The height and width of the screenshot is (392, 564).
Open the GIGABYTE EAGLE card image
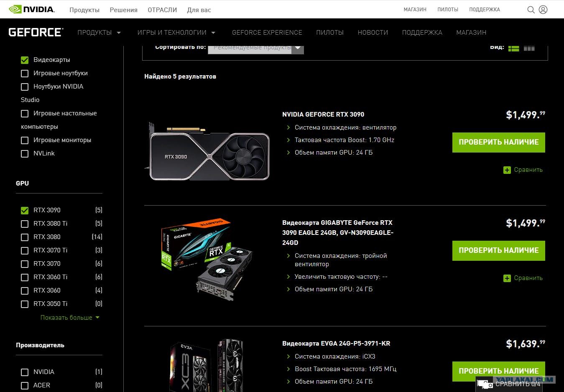point(207,260)
